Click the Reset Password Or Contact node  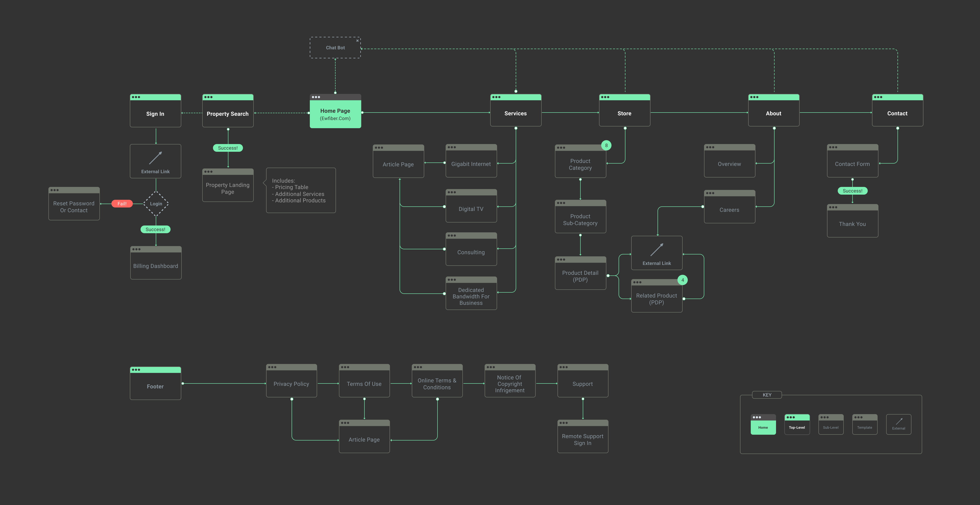pos(74,204)
